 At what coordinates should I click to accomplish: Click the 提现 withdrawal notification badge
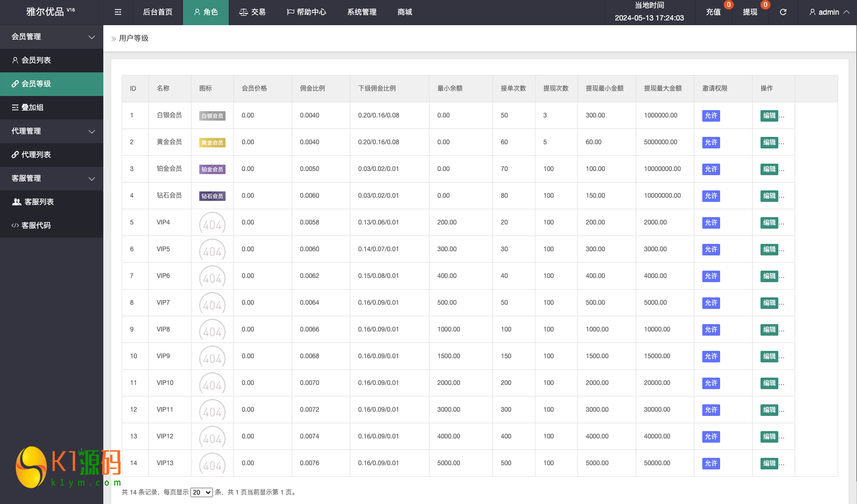coord(765,5)
